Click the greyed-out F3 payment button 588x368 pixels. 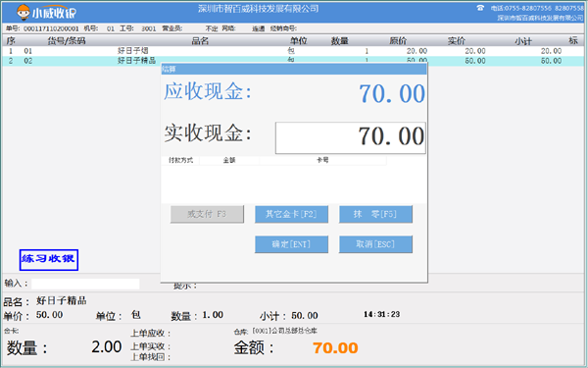pos(207,214)
